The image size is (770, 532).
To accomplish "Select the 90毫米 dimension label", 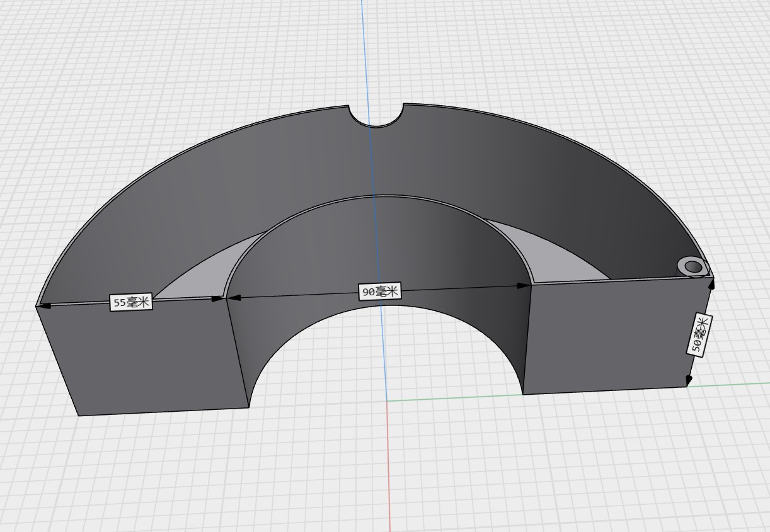I will coord(381,291).
